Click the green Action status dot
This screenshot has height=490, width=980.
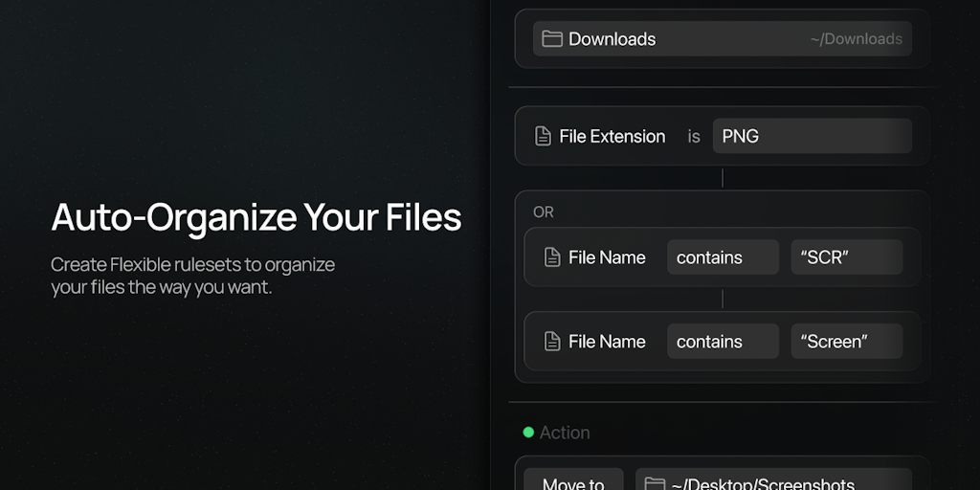pyautogui.click(x=528, y=432)
